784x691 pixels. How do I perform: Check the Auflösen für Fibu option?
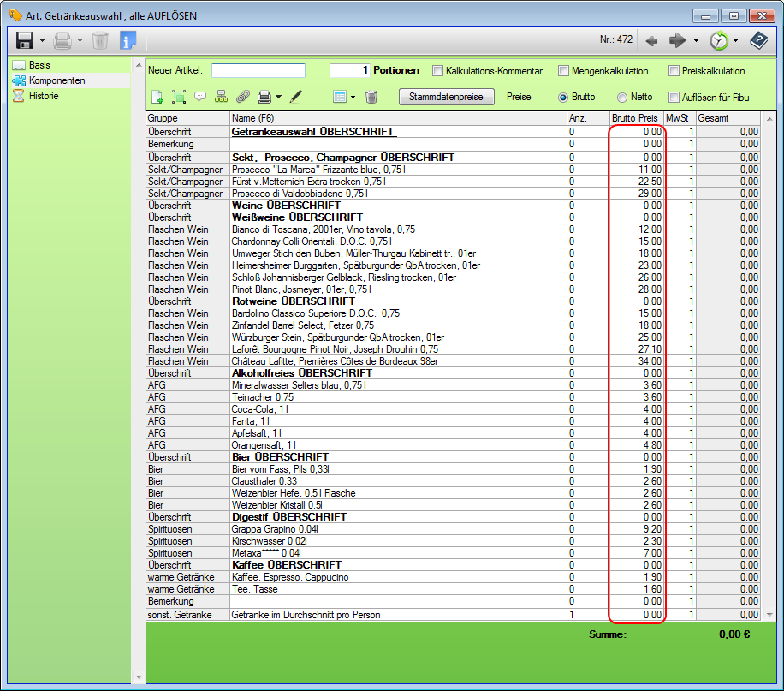coord(674,97)
